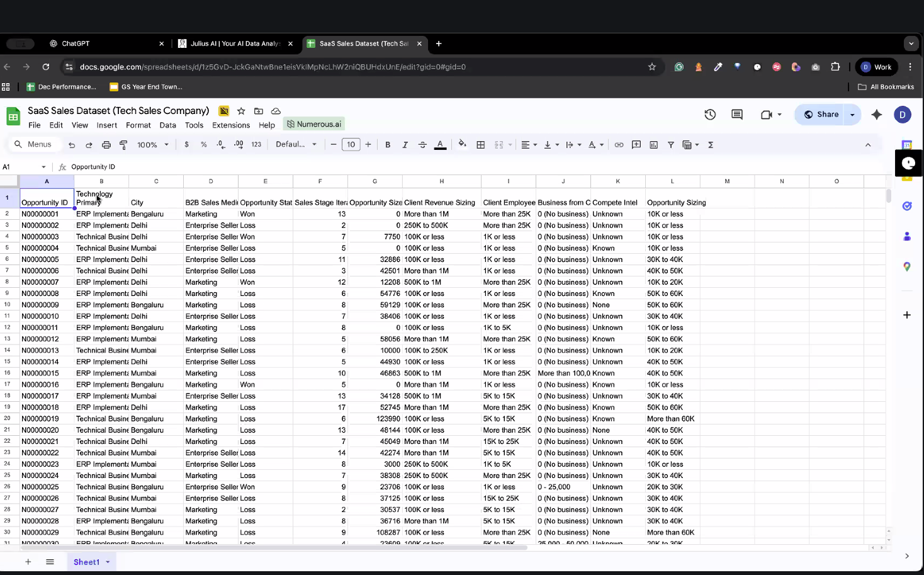
Task: Open the fill color picker
Action: point(463,145)
